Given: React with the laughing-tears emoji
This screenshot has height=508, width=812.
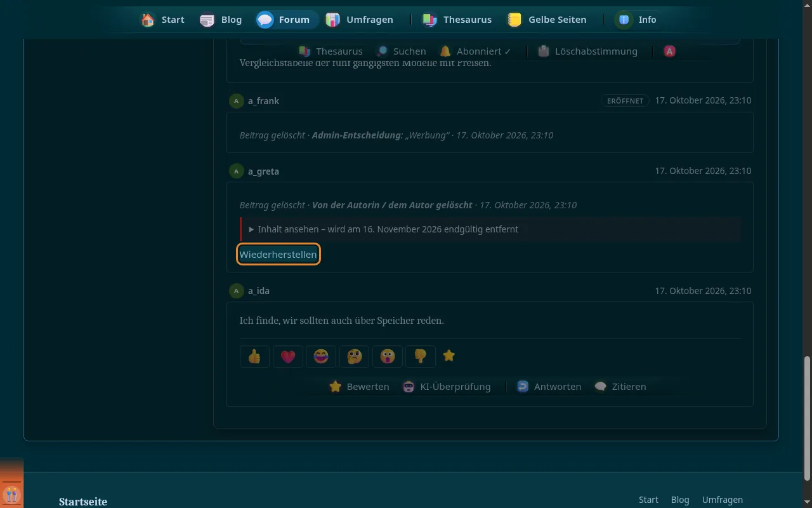Looking at the screenshot, I should click(321, 356).
